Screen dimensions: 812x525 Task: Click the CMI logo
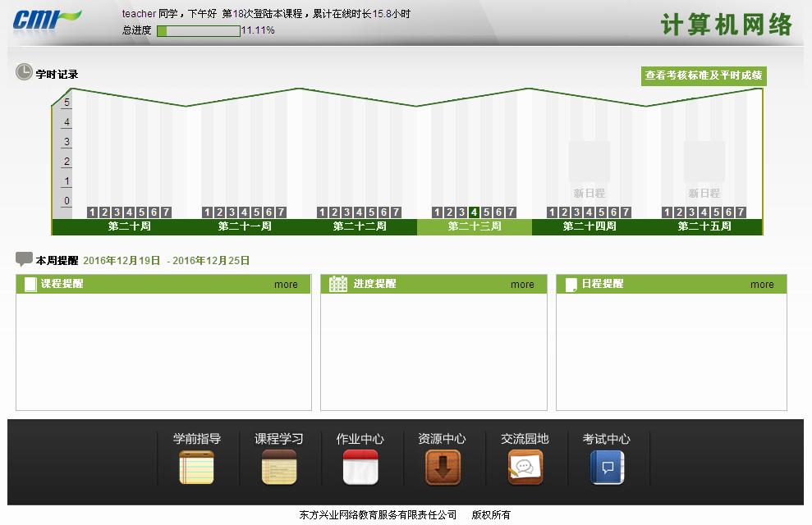coord(46,19)
